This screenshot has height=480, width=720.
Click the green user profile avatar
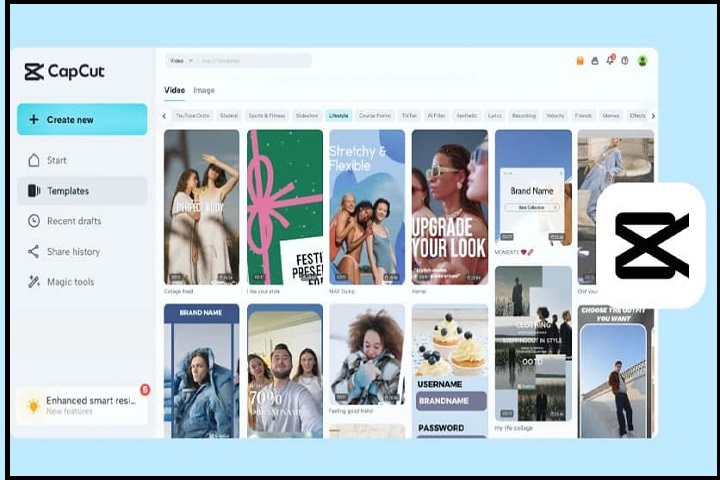(x=642, y=61)
